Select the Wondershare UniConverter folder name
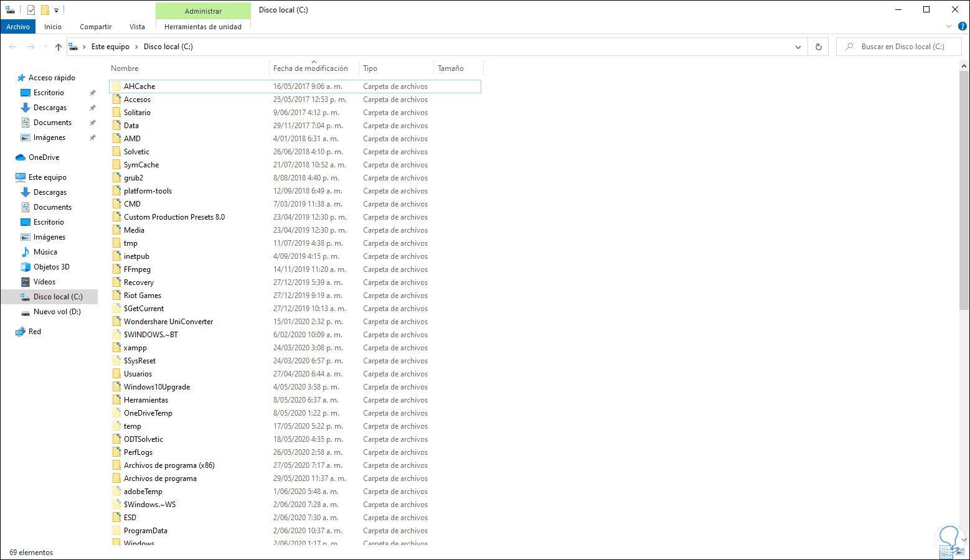 pos(168,322)
